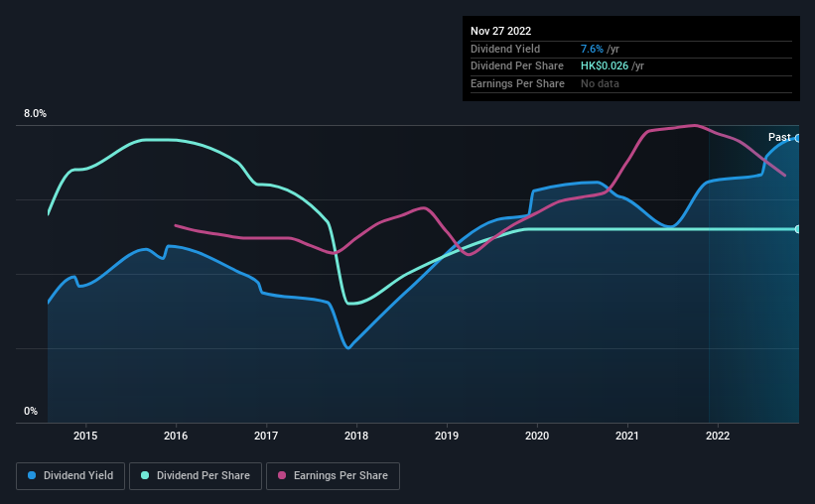Image resolution: width=815 pixels, height=504 pixels.
Task: Click the 2016 x-axis label
Action: (176, 436)
